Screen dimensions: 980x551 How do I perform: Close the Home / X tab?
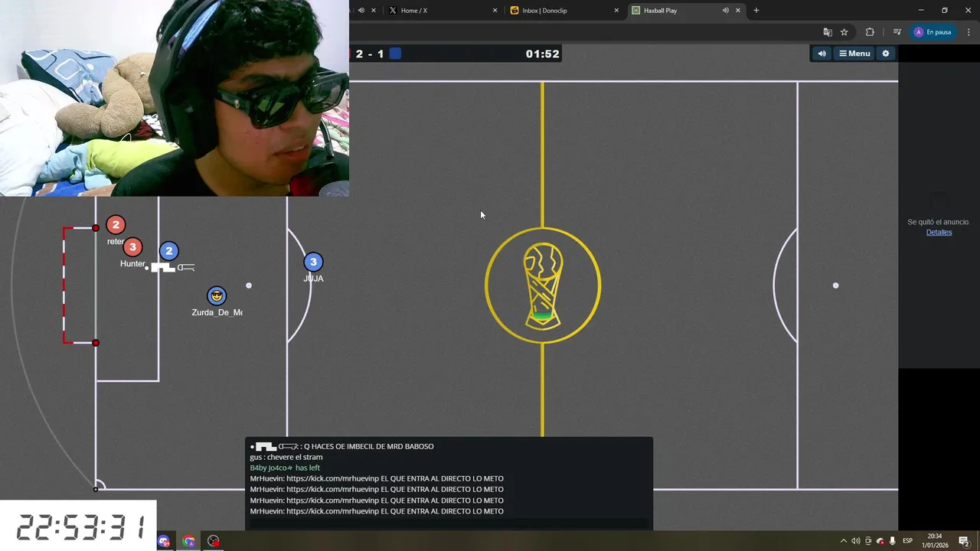click(495, 11)
